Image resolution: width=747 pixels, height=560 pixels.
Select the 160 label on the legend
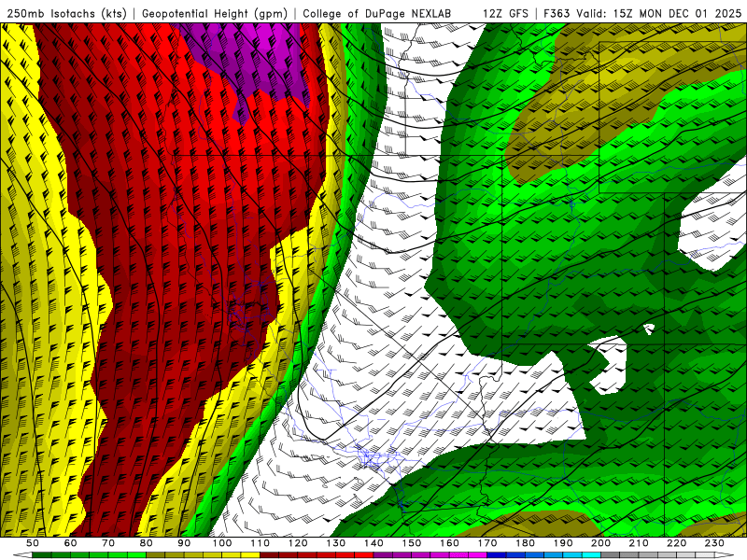tap(449, 543)
